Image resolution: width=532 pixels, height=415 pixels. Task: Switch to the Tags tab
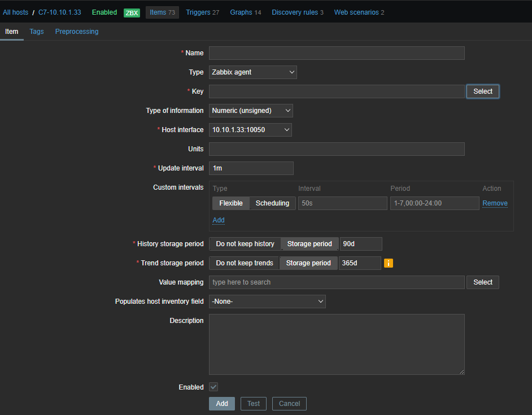pyautogui.click(x=37, y=32)
